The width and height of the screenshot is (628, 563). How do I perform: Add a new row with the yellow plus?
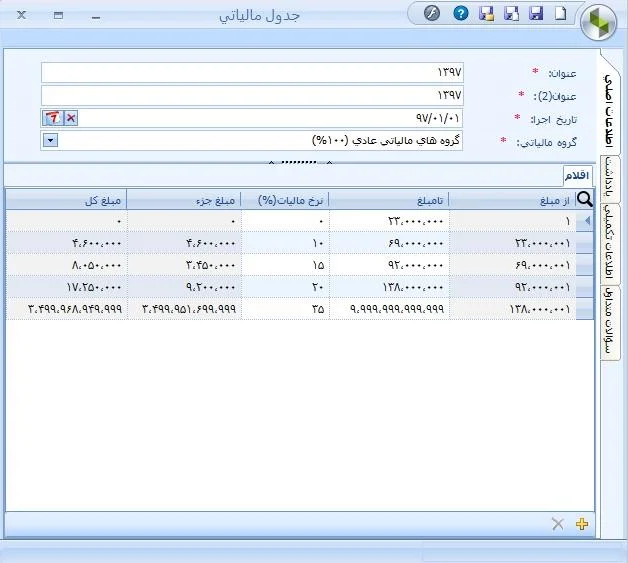coord(583,524)
